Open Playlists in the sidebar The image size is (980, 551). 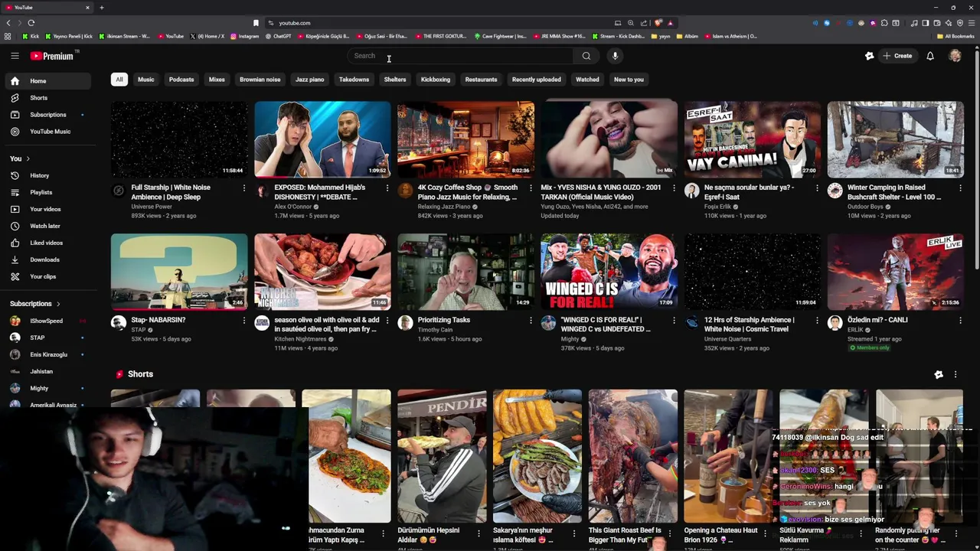(x=47, y=193)
